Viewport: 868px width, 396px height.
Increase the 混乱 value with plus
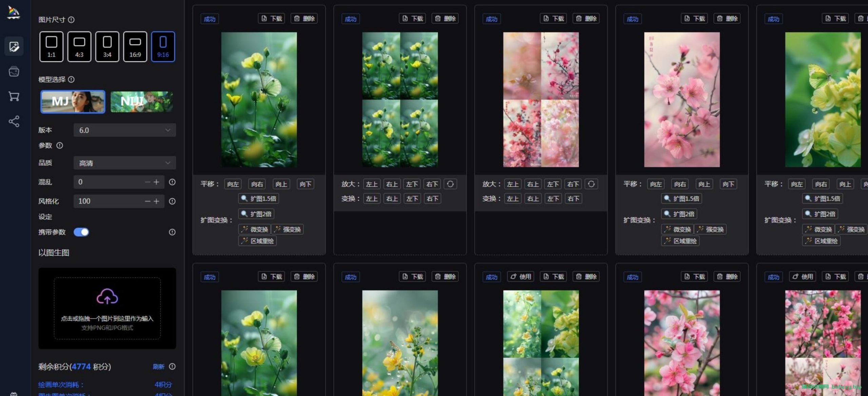tap(156, 182)
